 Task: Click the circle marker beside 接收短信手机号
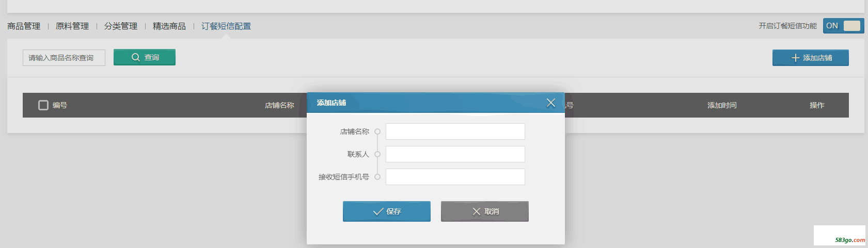click(377, 177)
